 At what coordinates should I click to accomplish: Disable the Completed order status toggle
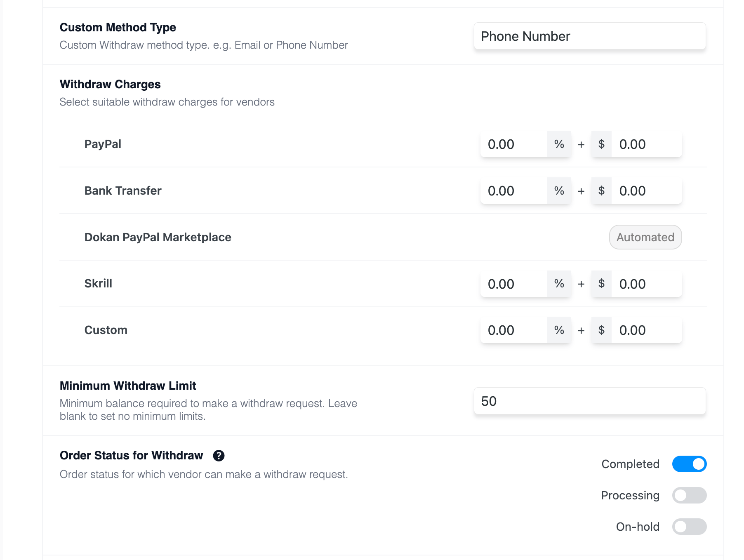690,464
